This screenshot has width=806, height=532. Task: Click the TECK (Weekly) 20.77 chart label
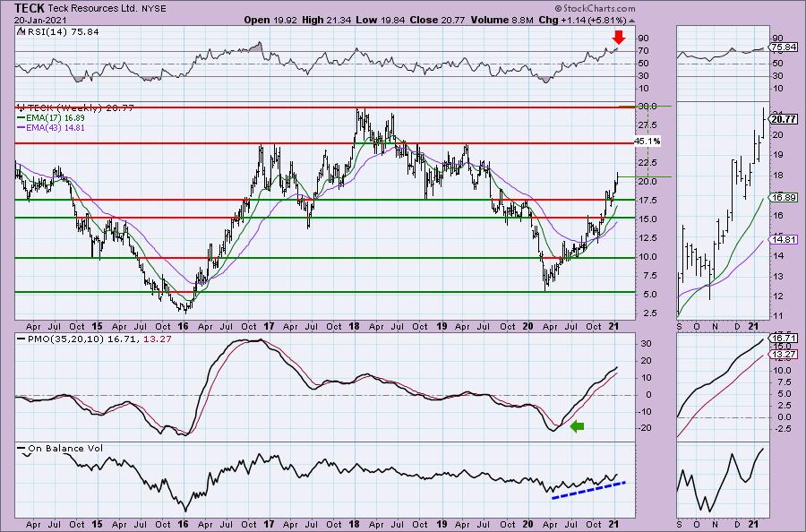pos(81,107)
